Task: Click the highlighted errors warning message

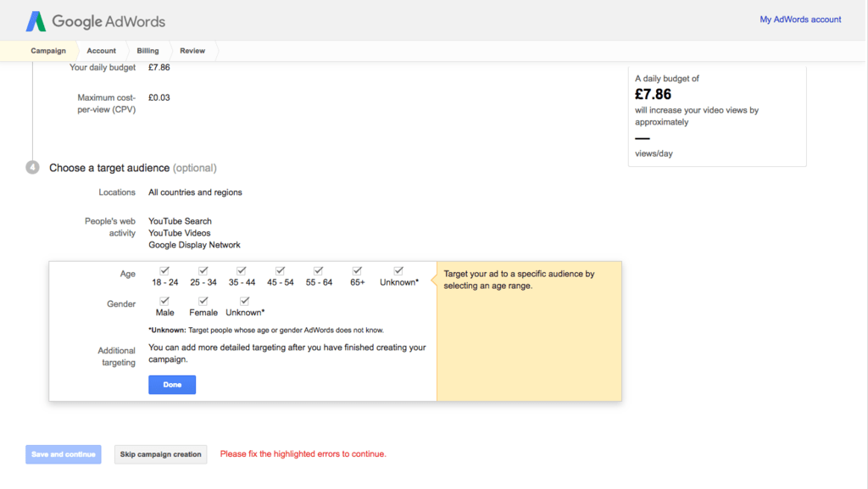Action: coord(303,454)
